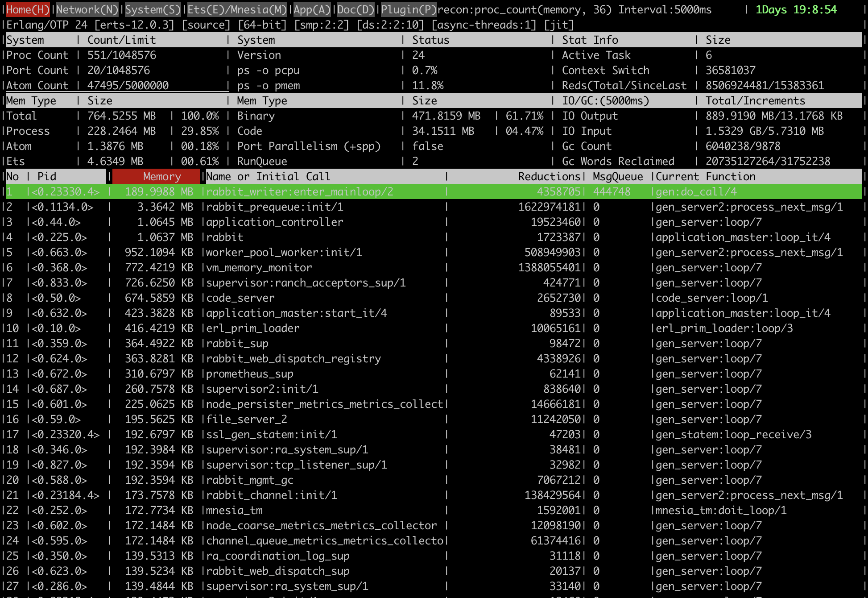Click the 444748 MsgQueue value

[612, 191]
